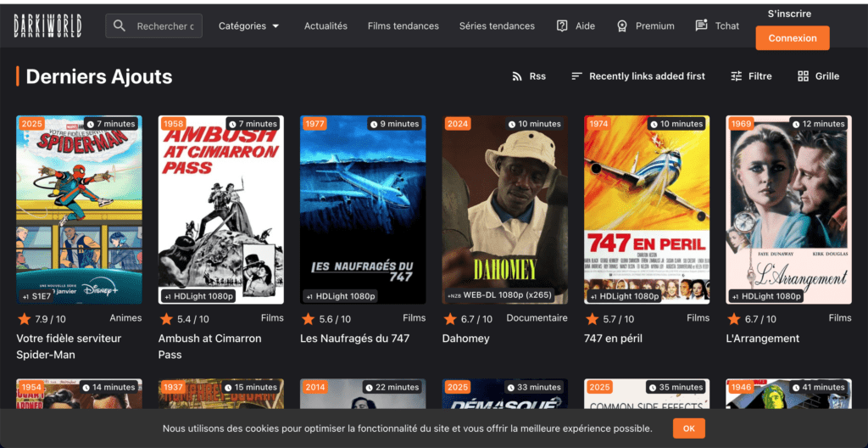Click the S1E7 episode badge
The width and height of the screenshot is (868, 448).
37,297
